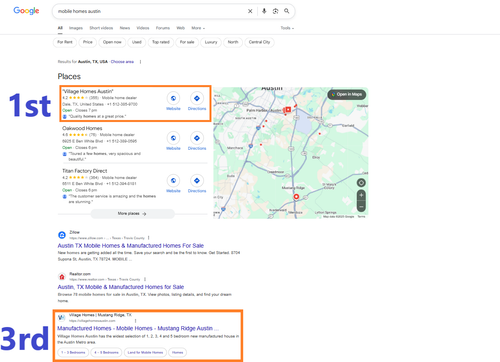500x362 pixels.
Task: Select the Luxury filter chip
Action: 211,42
